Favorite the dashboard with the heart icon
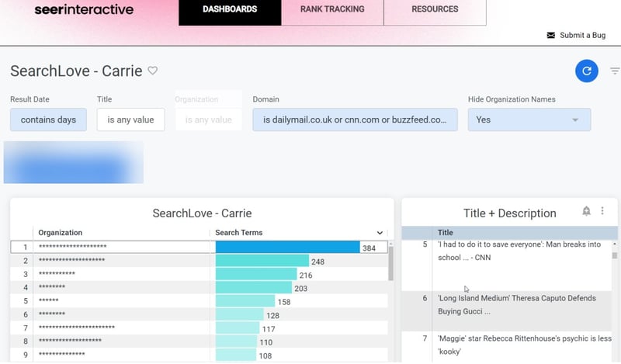The width and height of the screenshot is (621, 364). pos(153,71)
